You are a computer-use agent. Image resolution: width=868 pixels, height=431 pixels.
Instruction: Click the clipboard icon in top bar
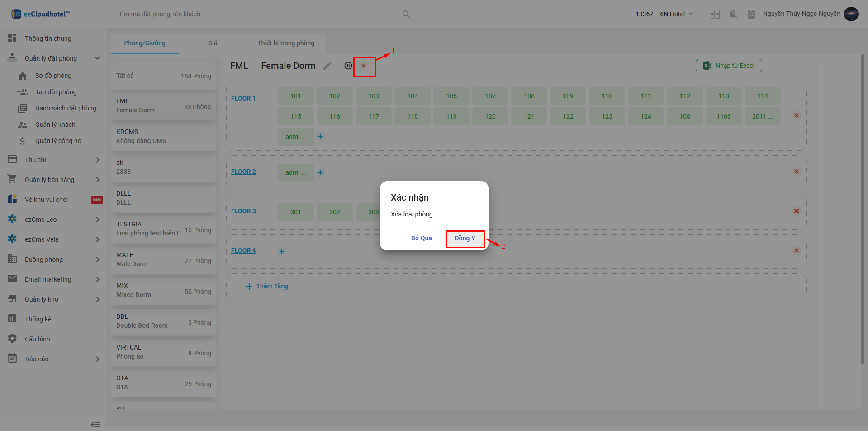(x=751, y=14)
